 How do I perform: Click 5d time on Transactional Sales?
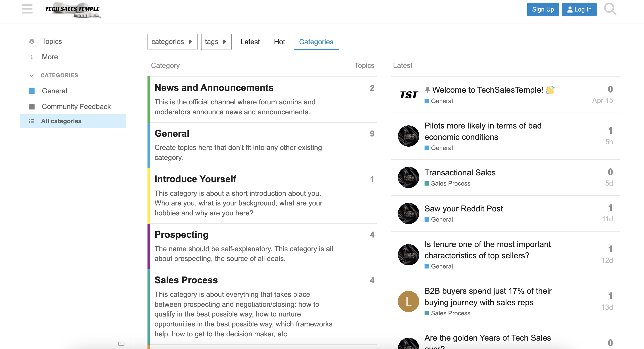(609, 183)
